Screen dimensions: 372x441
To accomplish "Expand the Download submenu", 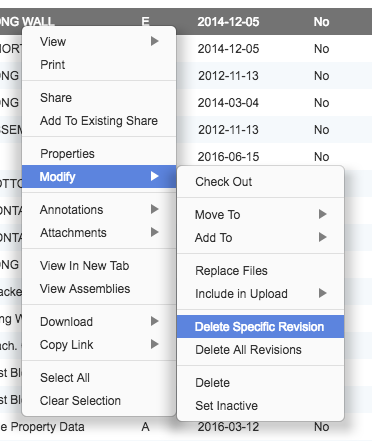I will pyautogui.click(x=99, y=322).
